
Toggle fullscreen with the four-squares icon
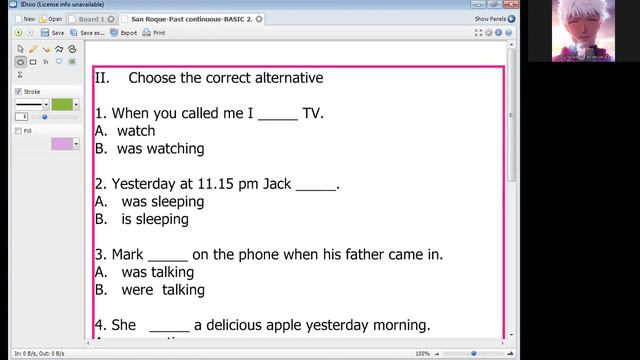click(x=478, y=33)
